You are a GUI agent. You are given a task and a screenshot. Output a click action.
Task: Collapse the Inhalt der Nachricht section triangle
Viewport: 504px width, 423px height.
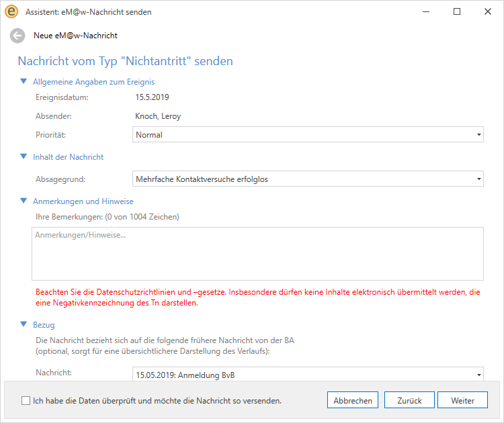point(24,157)
